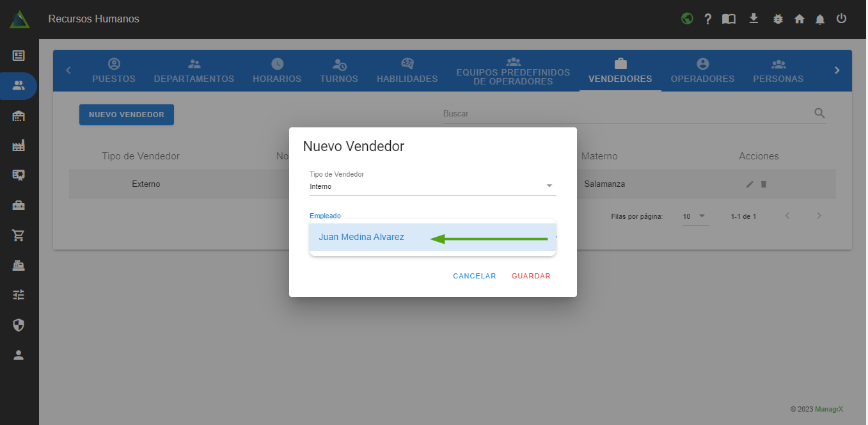The image size is (868, 425).
Task: Open the documentation book icon
Action: coord(729,19)
